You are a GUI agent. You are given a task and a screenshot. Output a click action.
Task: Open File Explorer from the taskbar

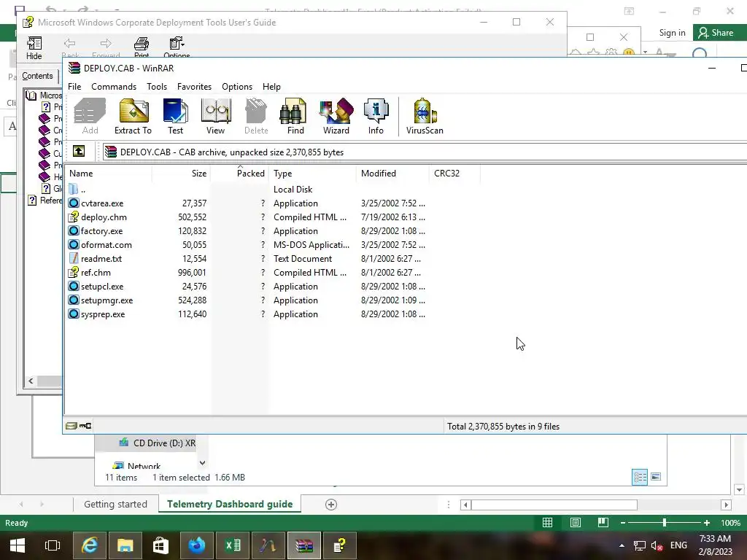click(x=125, y=545)
